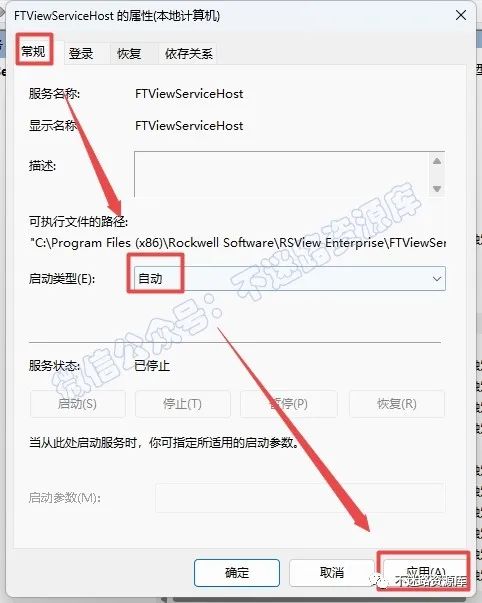The image size is (482, 603).
Task: Select the 自动 startup type combo box
Action: coord(290,278)
